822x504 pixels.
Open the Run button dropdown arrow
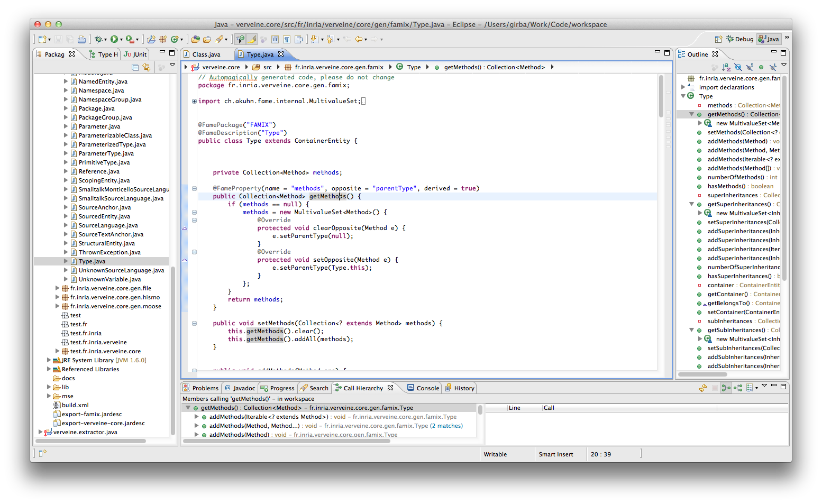click(121, 40)
